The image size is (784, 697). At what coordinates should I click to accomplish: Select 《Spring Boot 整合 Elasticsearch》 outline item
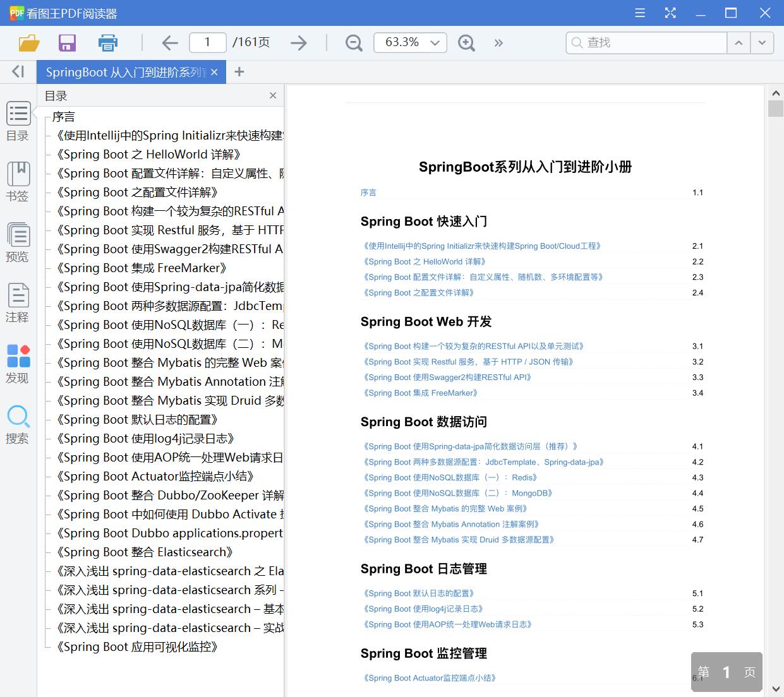pos(145,552)
